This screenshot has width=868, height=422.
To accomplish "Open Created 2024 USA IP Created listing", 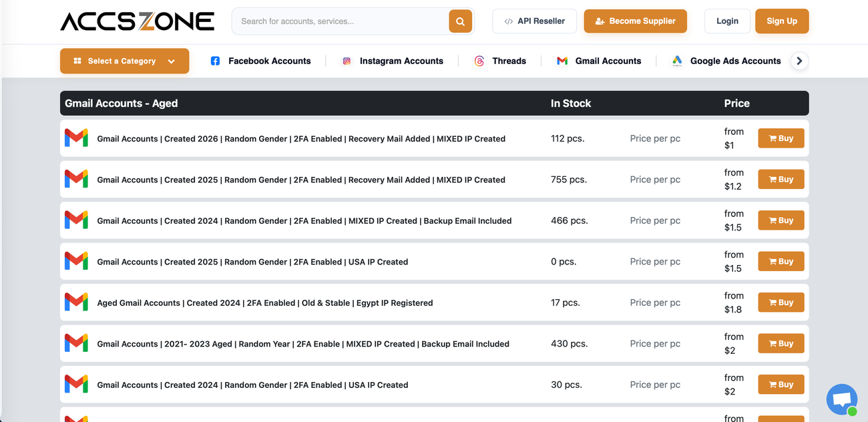I will point(252,385).
